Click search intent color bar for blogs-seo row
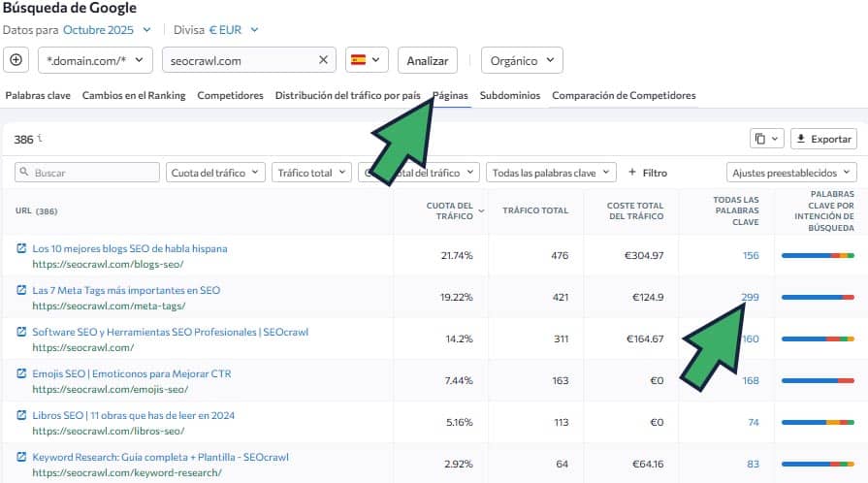The height and width of the screenshot is (483, 868). click(x=817, y=255)
